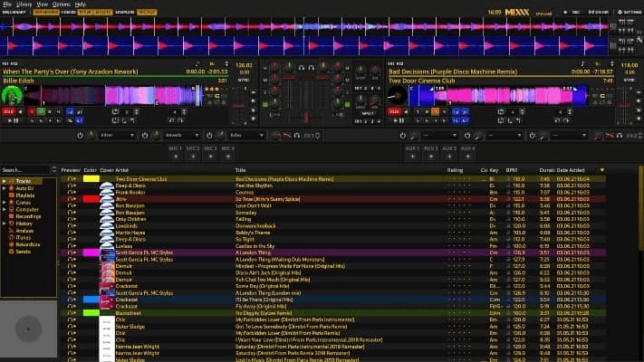Click deck 2 play/pause button
The height and width of the screenshot is (362, 644).
click(399, 120)
